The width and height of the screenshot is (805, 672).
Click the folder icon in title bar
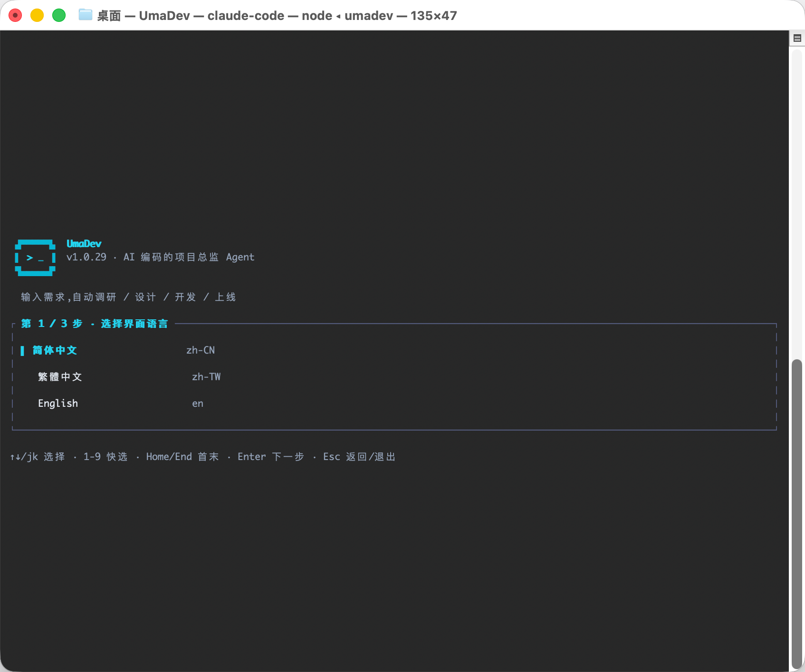pos(85,15)
